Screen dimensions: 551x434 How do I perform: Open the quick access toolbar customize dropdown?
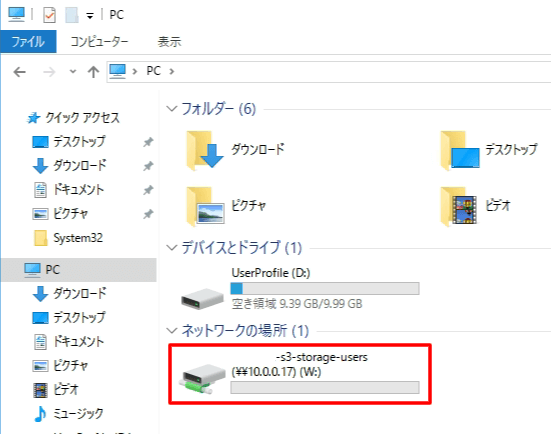pyautogui.click(x=90, y=16)
